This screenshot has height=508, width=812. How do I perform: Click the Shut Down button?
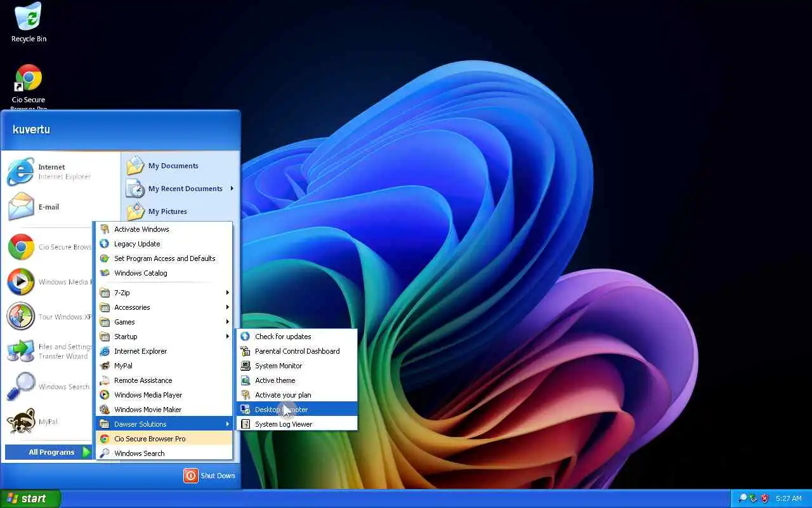click(209, 476)
